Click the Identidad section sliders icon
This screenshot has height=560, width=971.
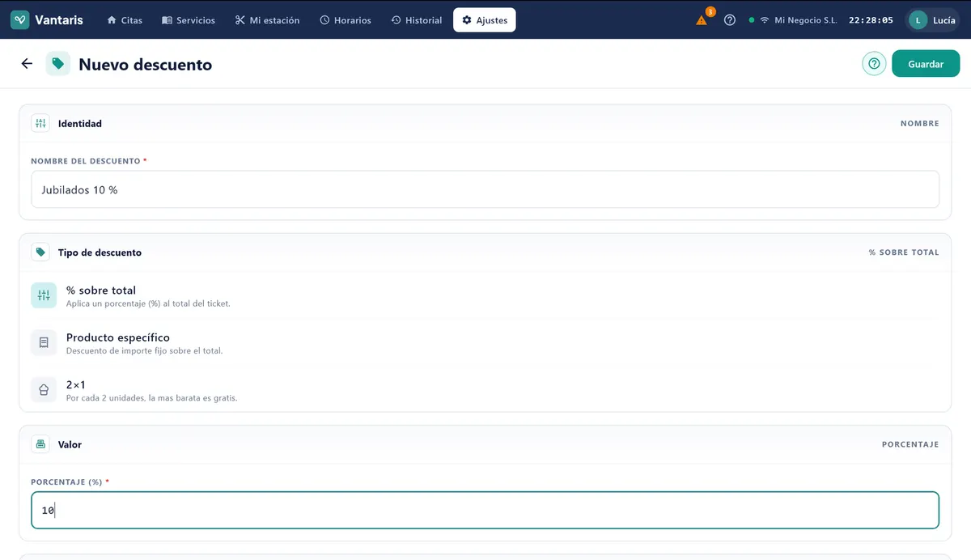tap(40, 124)
